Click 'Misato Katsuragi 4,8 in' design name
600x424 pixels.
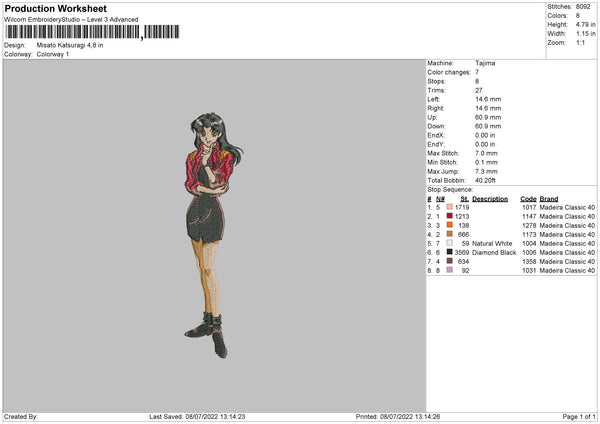[70, 45]
